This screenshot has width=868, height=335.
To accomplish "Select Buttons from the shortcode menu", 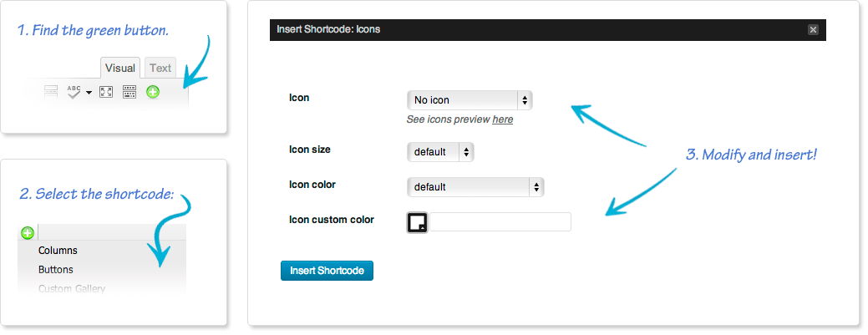I will pos(56,270).
